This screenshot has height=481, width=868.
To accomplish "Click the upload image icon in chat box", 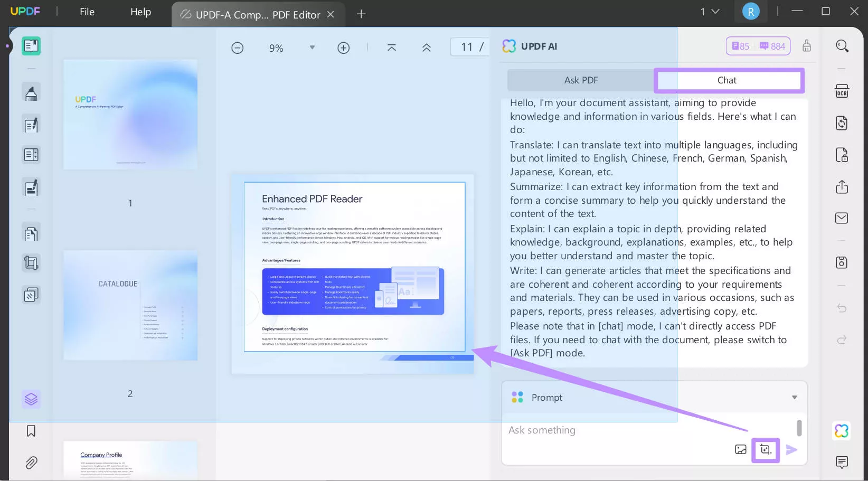I will tap(741, 450).
